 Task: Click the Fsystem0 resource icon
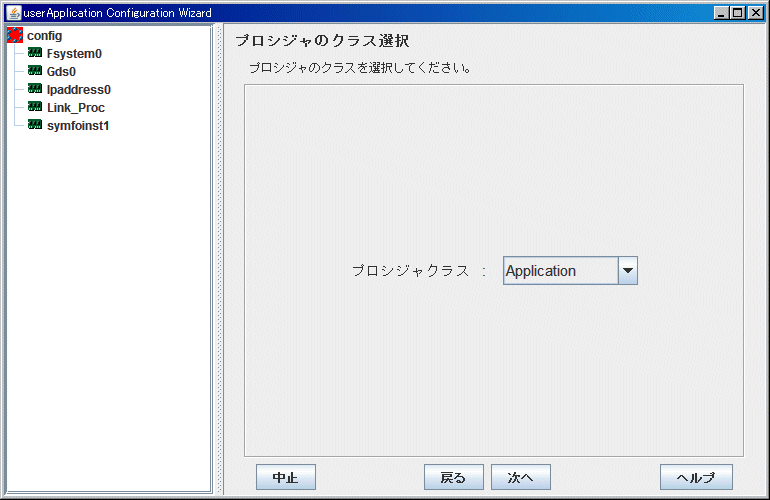35,53
